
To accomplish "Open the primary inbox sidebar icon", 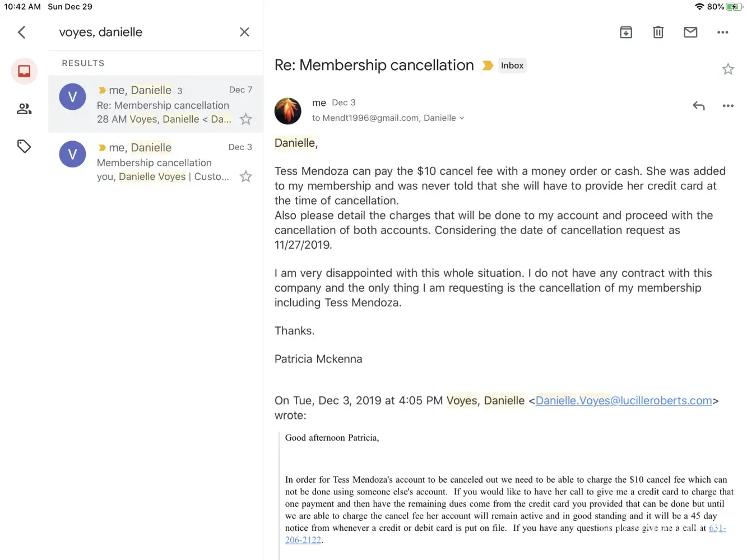I will (x=24, y=71).
